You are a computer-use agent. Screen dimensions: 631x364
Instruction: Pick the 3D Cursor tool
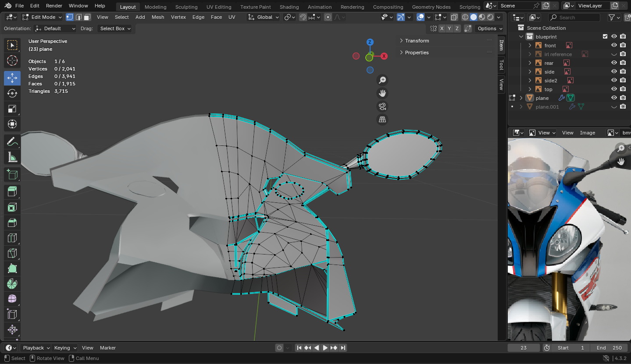click(x=12, y=60)
